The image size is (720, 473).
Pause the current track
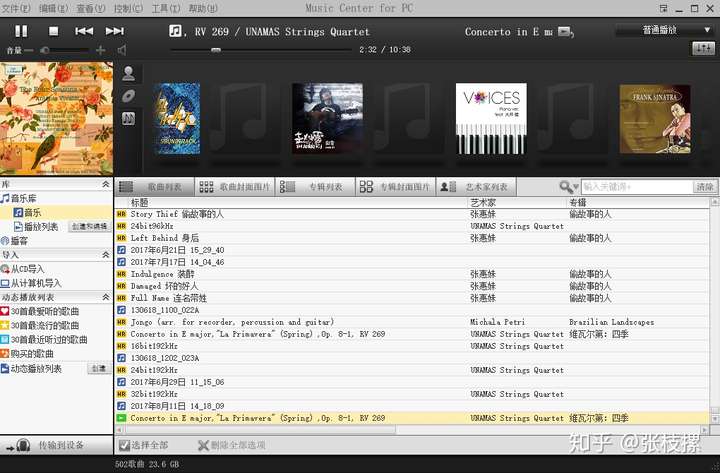click(21, 31)
